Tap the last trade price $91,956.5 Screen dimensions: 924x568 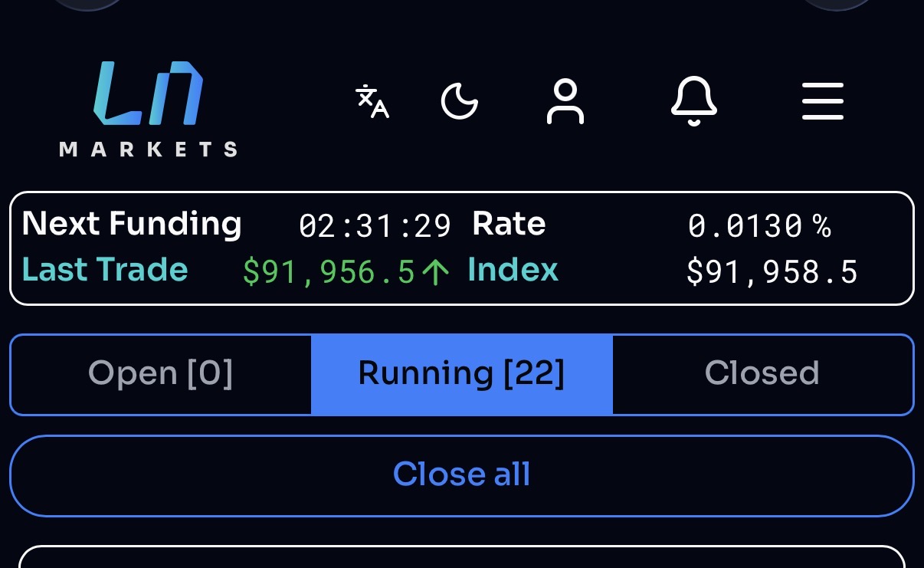[329, 272]
